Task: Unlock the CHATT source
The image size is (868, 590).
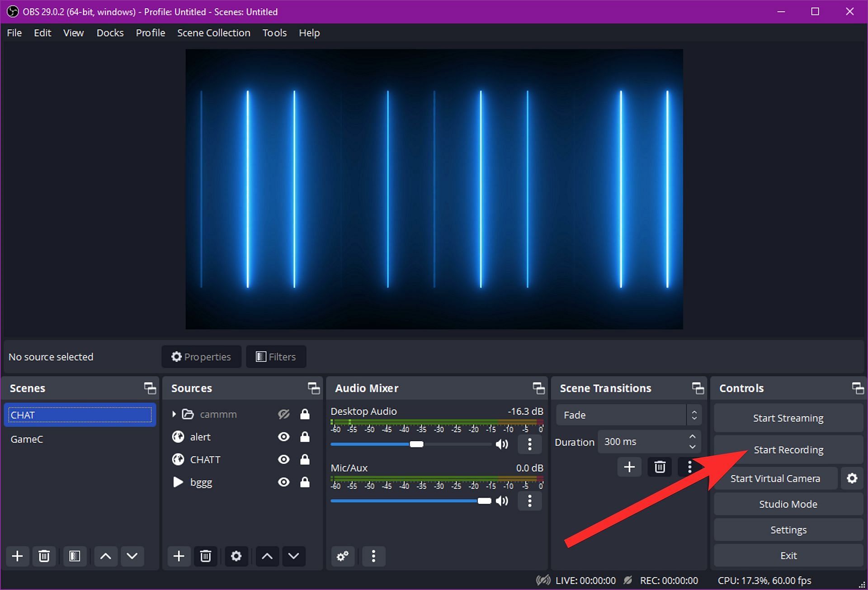Action: click(305, 459)
